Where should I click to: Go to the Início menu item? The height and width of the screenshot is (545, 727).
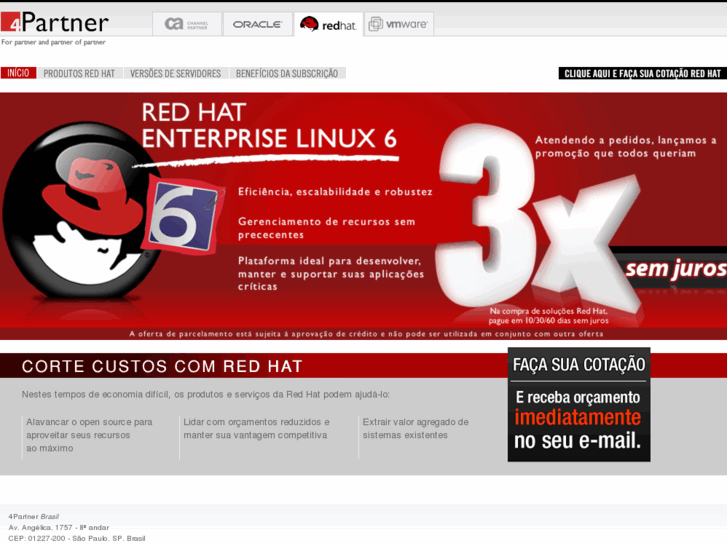pyautogui.click(x=18, y=73)
